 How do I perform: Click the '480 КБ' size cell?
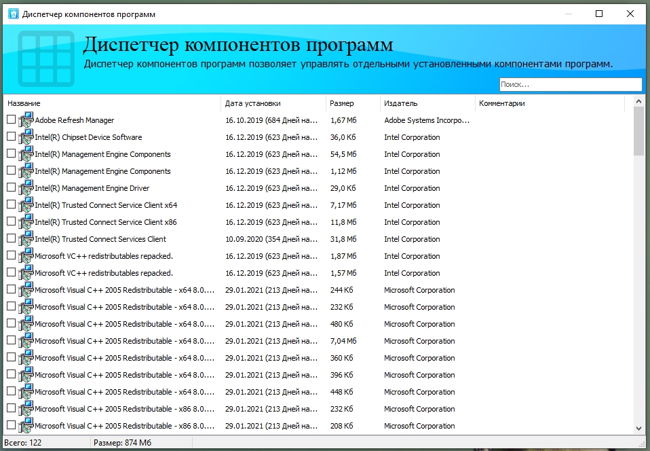pos(342,325)
